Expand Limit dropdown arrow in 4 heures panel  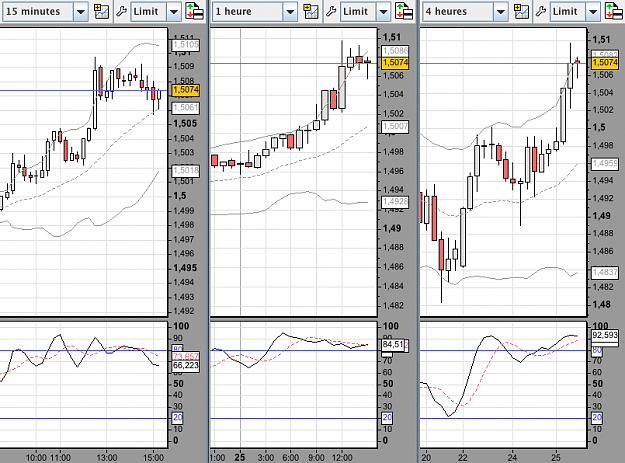(593, 12)
